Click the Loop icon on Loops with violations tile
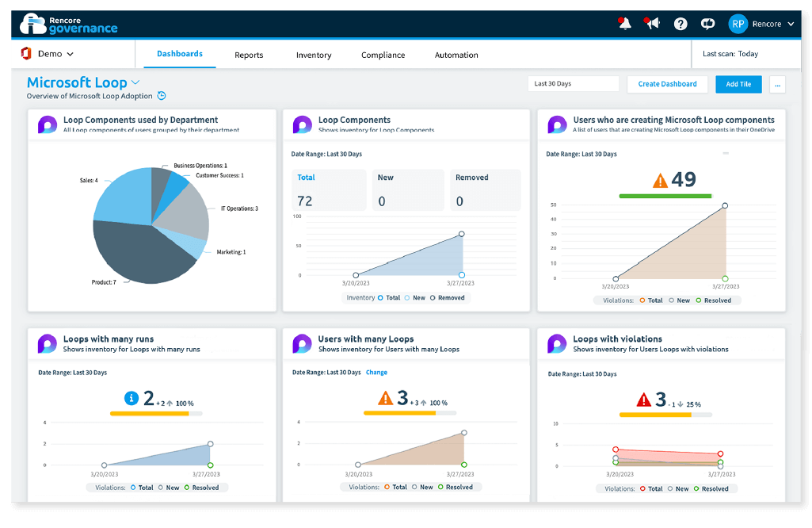812x528 pixels. (x=557, y=344)
